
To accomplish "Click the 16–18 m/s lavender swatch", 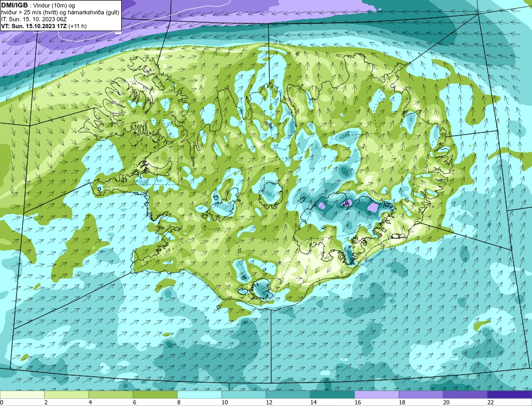I will (x=377, y=394).
